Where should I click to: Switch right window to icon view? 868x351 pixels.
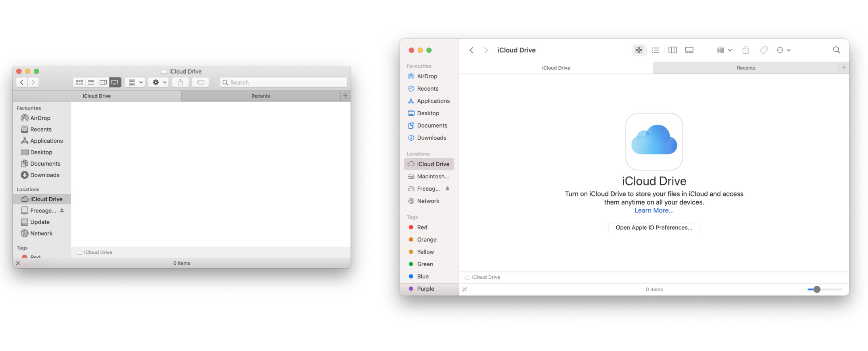(x=639, y=50)
